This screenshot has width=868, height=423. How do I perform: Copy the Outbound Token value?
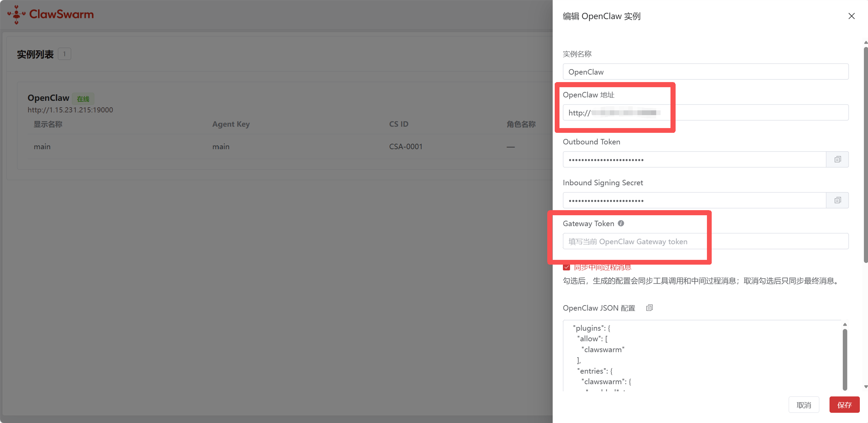click(837, 159)
